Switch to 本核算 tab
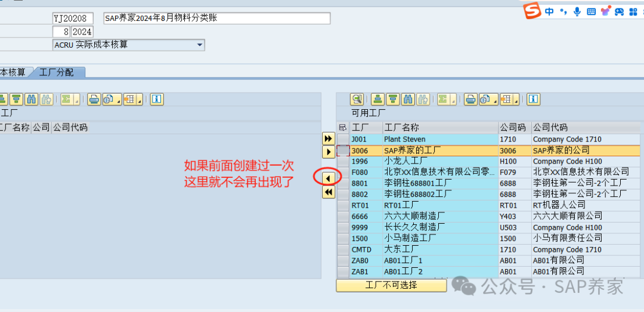 click(13, 73)
